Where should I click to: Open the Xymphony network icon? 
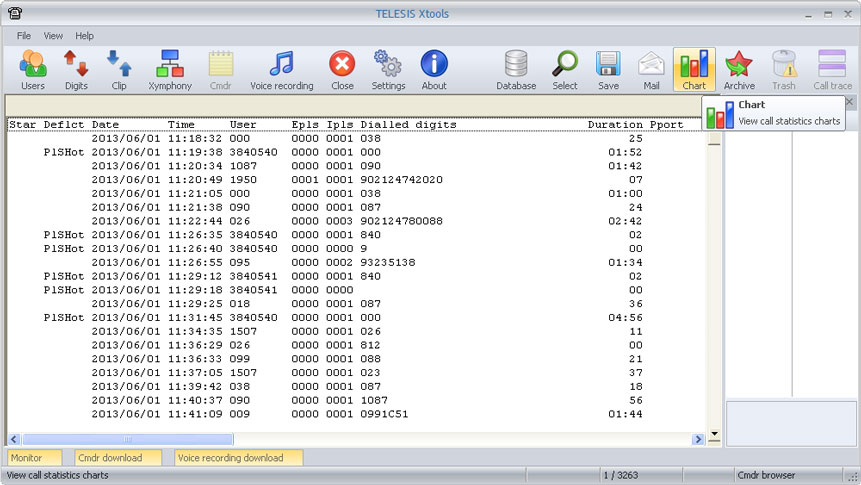tap(170, 65)
